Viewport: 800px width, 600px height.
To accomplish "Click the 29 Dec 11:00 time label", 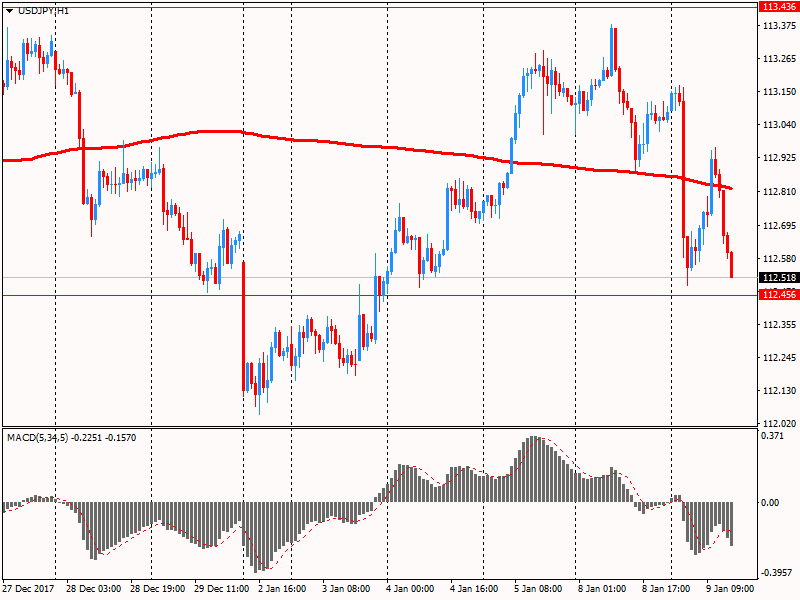I will pyautogui.click(x=221, y=588).
